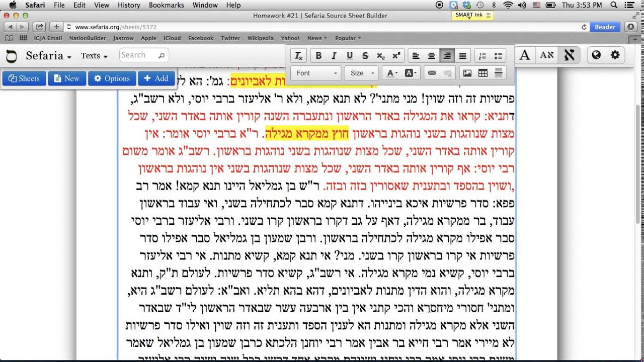Go back in Safari history

(x=10, y=27)
